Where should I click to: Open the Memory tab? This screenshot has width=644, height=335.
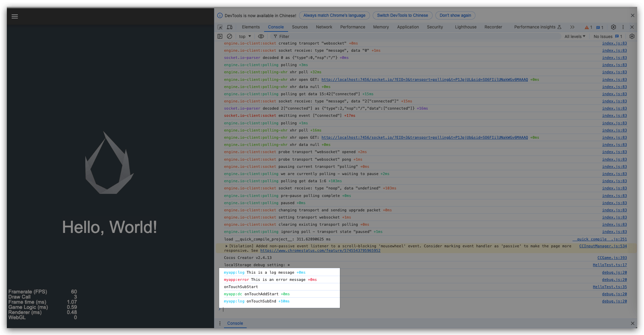click(x=381, y=27)
